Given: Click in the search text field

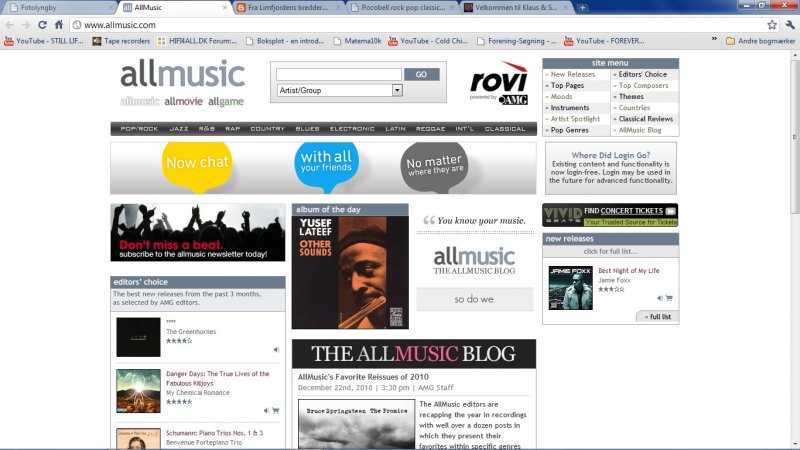Looking at the screenshot, I should pyautogui.click(x=339, y=74).
